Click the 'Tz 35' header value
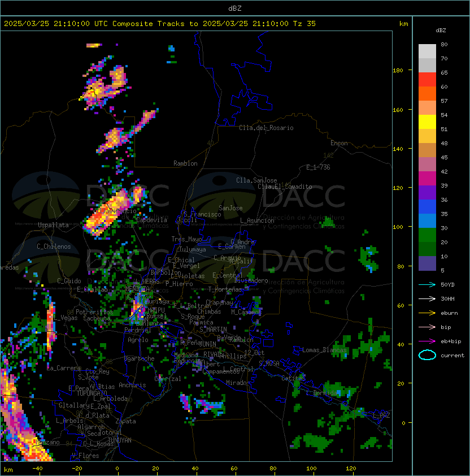Image resolution: width=470 pixels, height=476 pixels. 304,24
